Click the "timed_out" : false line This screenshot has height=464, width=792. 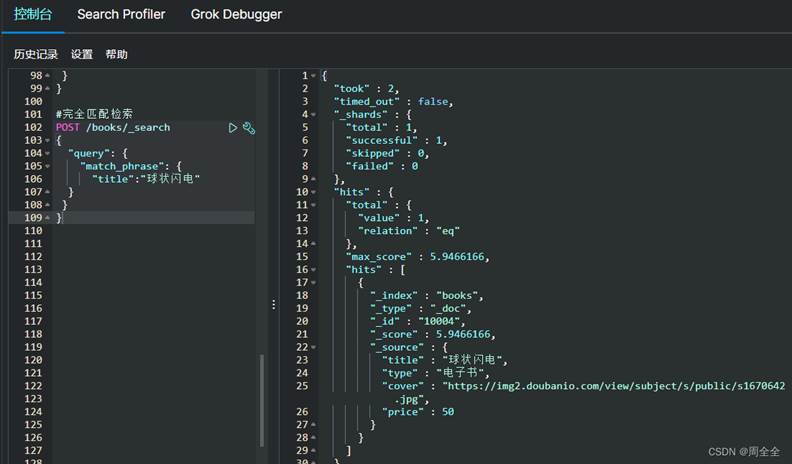click(x=393, y=101)
